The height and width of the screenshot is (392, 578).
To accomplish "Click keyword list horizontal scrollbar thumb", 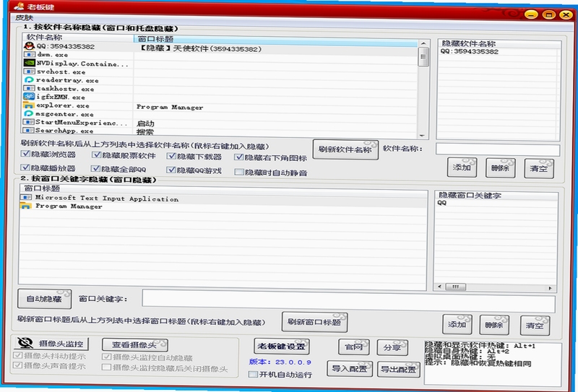I will pyautogui.click(x=456, y=287).
